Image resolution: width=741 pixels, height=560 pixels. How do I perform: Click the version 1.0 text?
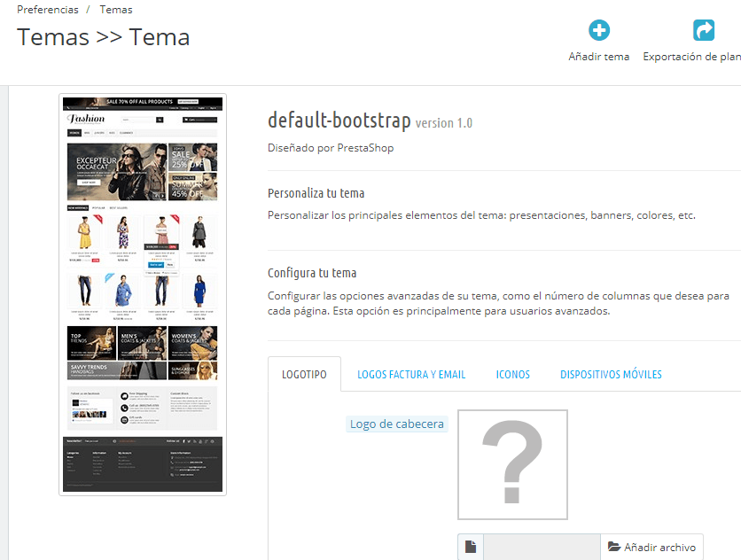pos(444,123)
